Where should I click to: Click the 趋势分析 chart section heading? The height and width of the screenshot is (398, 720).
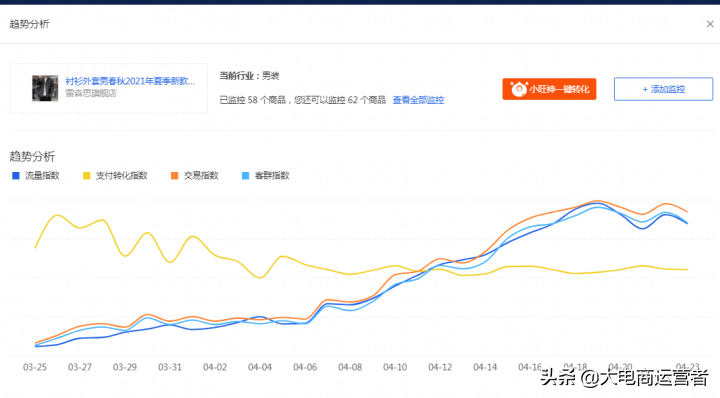pos(32,157)
